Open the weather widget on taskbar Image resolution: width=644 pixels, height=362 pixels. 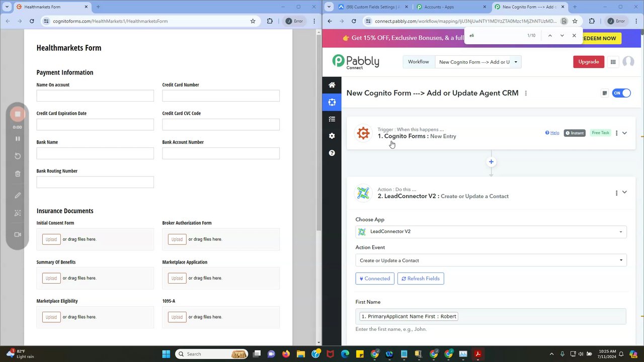click(x=20, y=354)
